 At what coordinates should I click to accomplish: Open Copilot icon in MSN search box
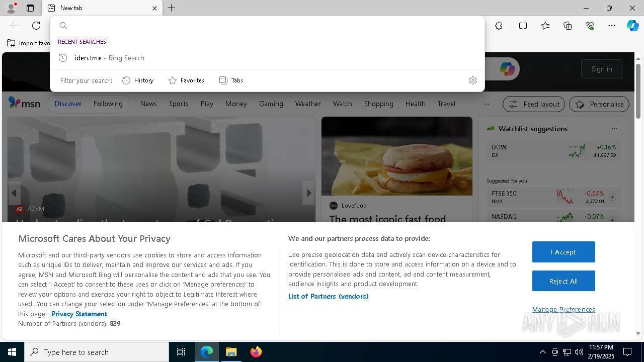pyautogui.click(x=507, y=69)
